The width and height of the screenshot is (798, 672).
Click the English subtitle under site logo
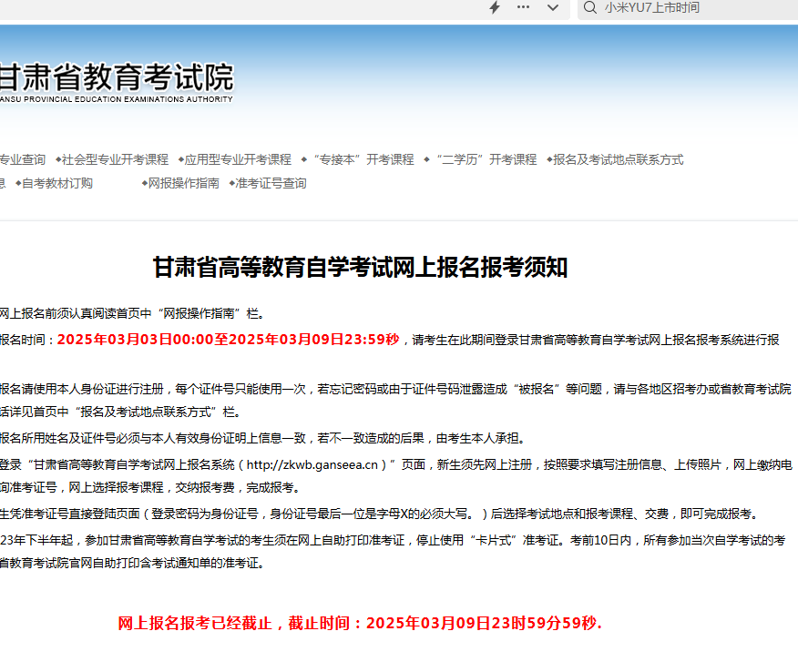[116, 98]
